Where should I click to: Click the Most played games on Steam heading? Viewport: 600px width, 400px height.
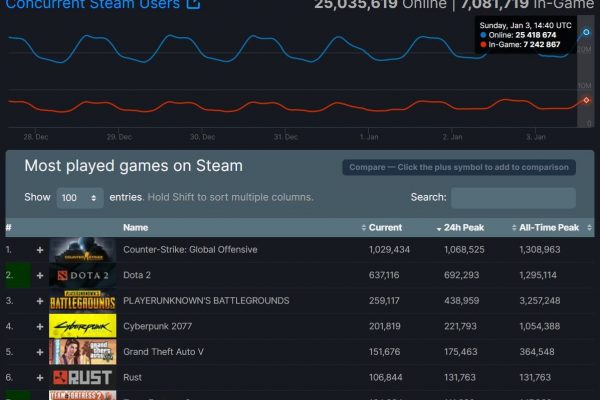coord(134,166)
